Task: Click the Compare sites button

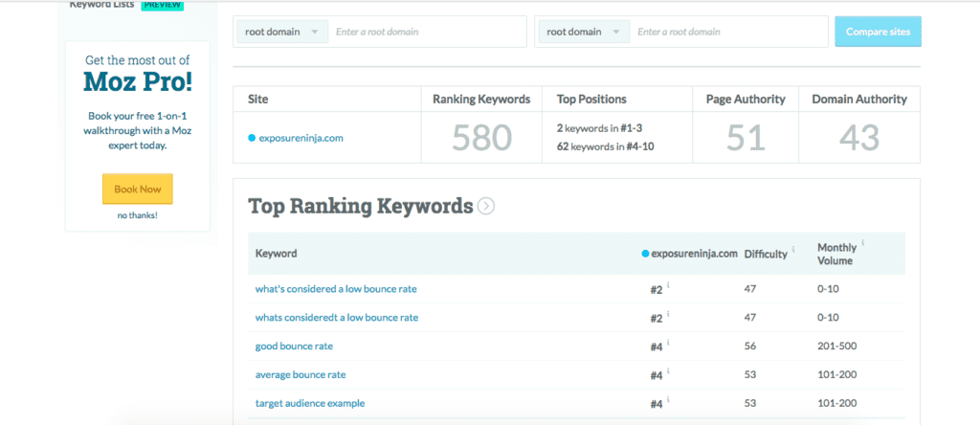Action: tap(879, 32)
